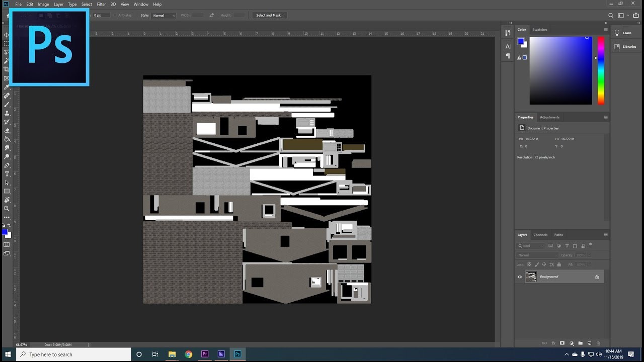Click the Search icon in options bar
This screenshot has height=362, width=644.
[611, 16]
